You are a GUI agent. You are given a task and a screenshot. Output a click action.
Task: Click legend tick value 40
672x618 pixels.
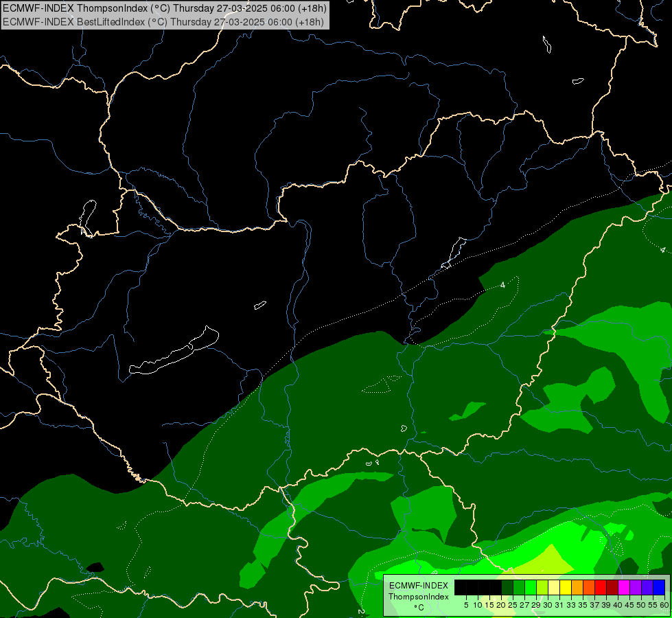click(x=618, y=605)
